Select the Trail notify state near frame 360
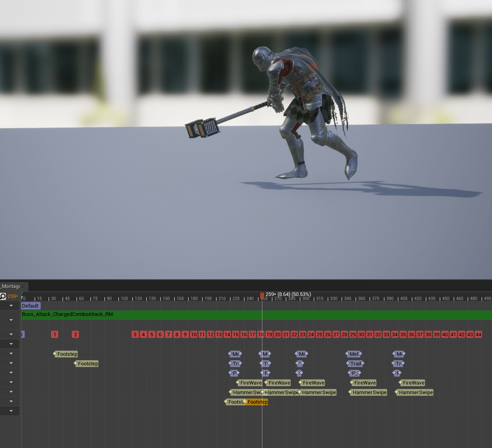This screenshot has height=448, width=492. coord(355,363)
